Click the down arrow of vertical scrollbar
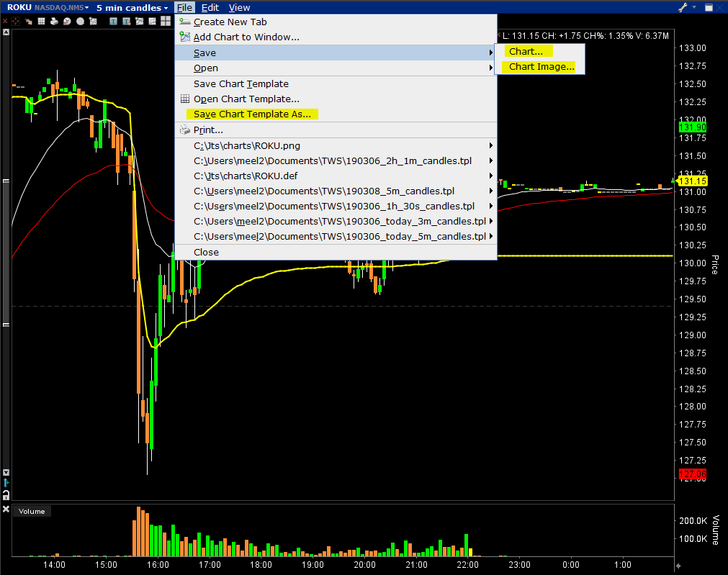Viewport: 728px width, 575px height. coord(6,472)
